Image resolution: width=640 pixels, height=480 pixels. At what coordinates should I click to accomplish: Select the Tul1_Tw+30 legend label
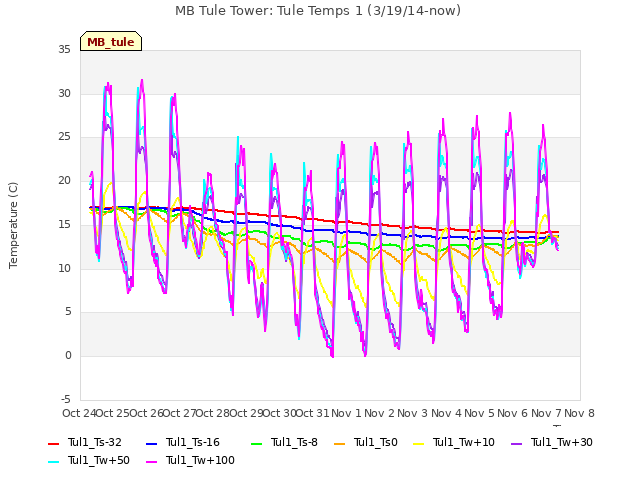point(562,442)
